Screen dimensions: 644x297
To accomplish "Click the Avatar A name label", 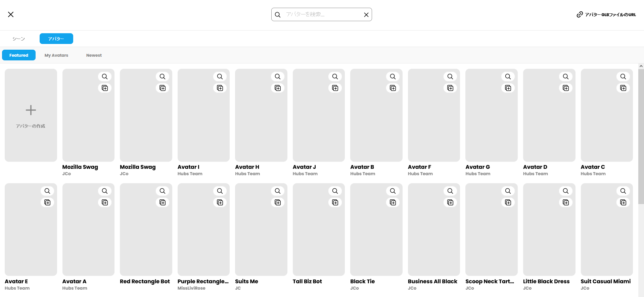I will tap(74, 281).
